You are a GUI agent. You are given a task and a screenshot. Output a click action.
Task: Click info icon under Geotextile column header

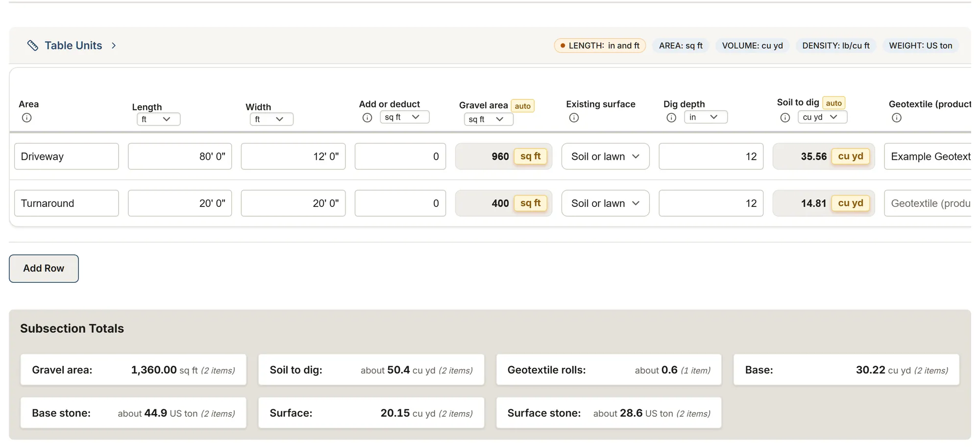[897, 118]
